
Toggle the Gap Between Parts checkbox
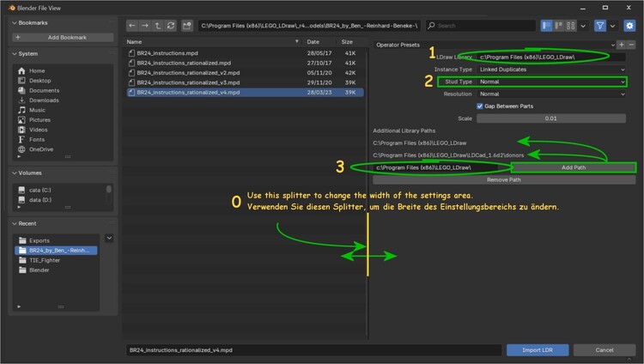(x=481, y=106)
